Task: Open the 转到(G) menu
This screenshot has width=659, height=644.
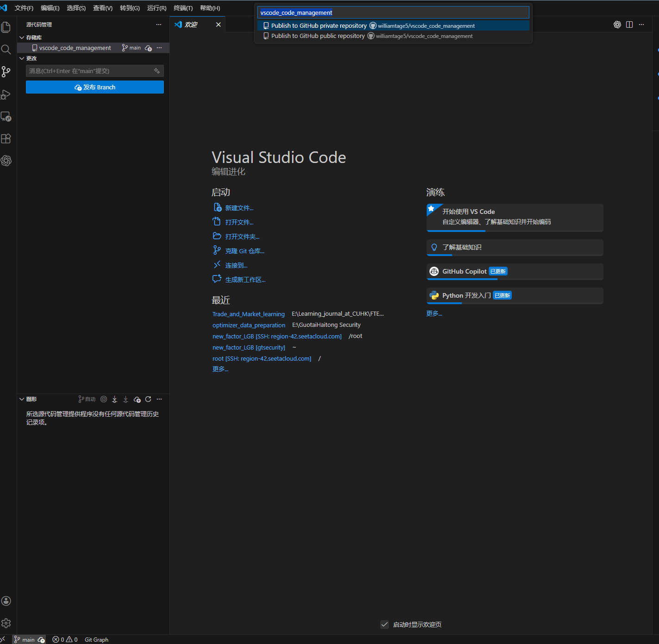Action: click(x=130, y=8)
